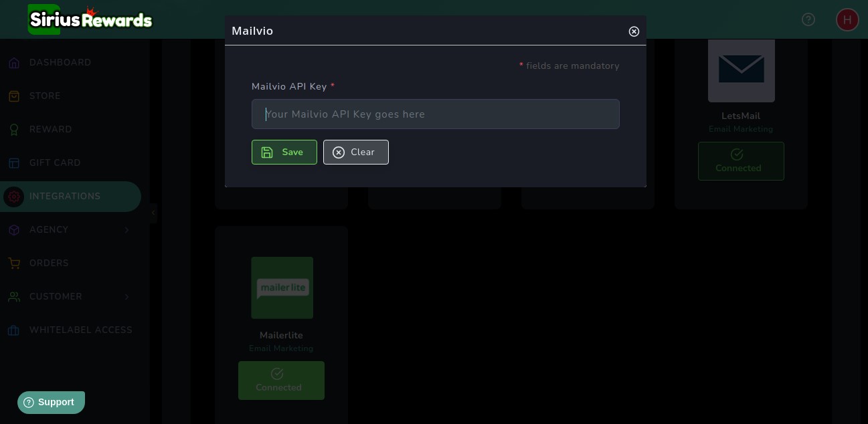Save the Mailvio API key
This screenshot has width=868, height=424.
(284, 152)
